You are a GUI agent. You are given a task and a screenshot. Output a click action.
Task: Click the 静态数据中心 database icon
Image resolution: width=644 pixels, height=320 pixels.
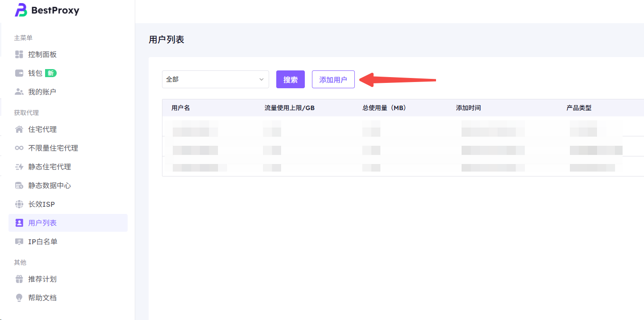[19, 185]
